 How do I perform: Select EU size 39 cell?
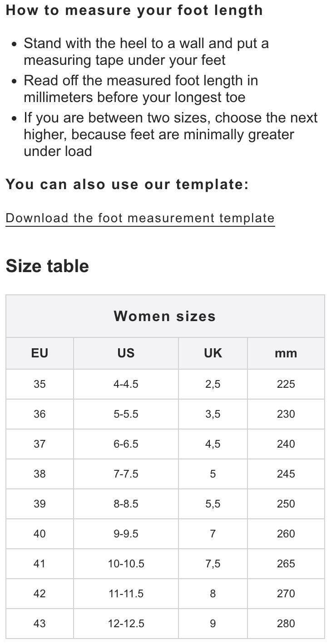(x=40, y=504)
